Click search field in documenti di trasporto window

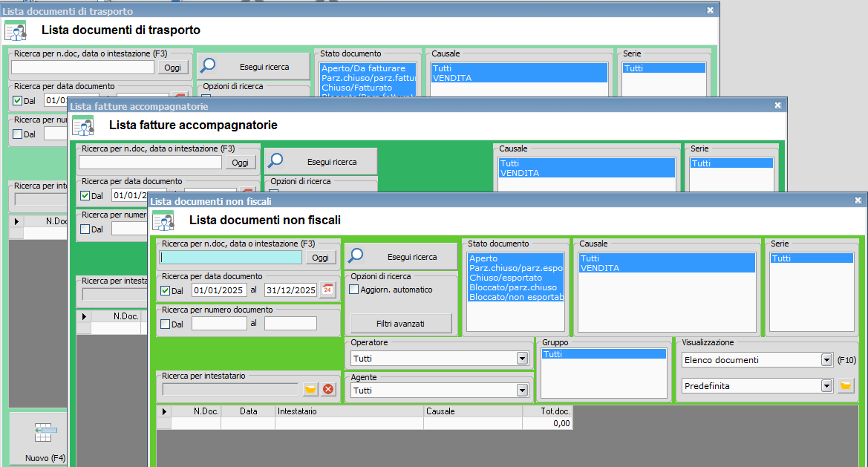pos(82,67)
